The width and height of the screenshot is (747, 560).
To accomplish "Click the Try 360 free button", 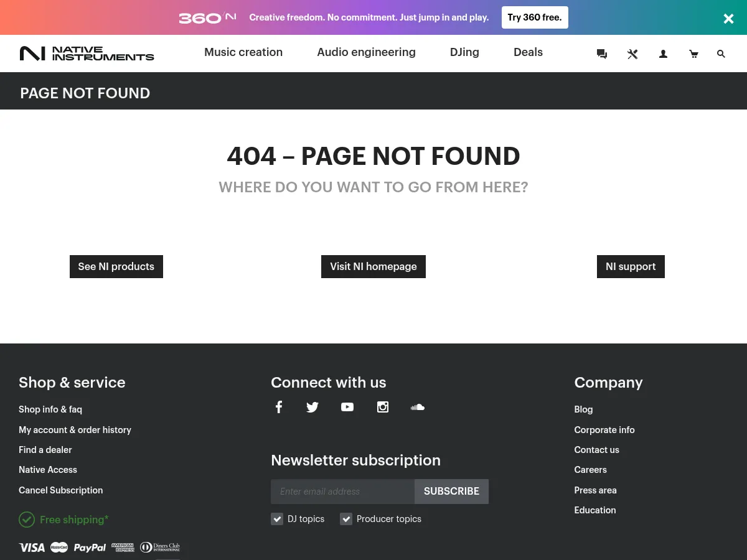I will click(535, 17).
